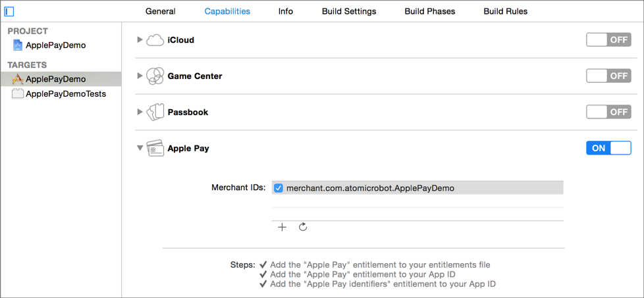Turn on the Game Center switch
The width and height of the screenshot is (644, 298).
pyautogui.click(x=608, y=76)
